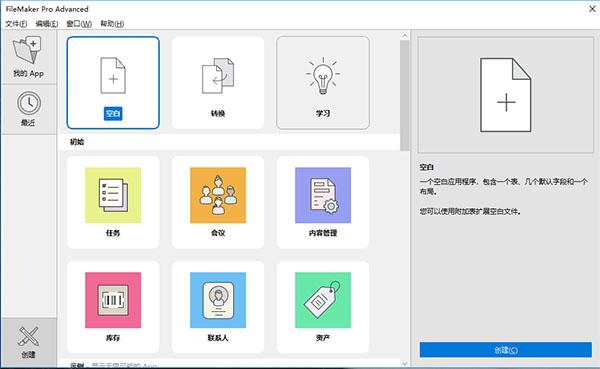Pick the 会议 meetings template

[x=218, y=202]
